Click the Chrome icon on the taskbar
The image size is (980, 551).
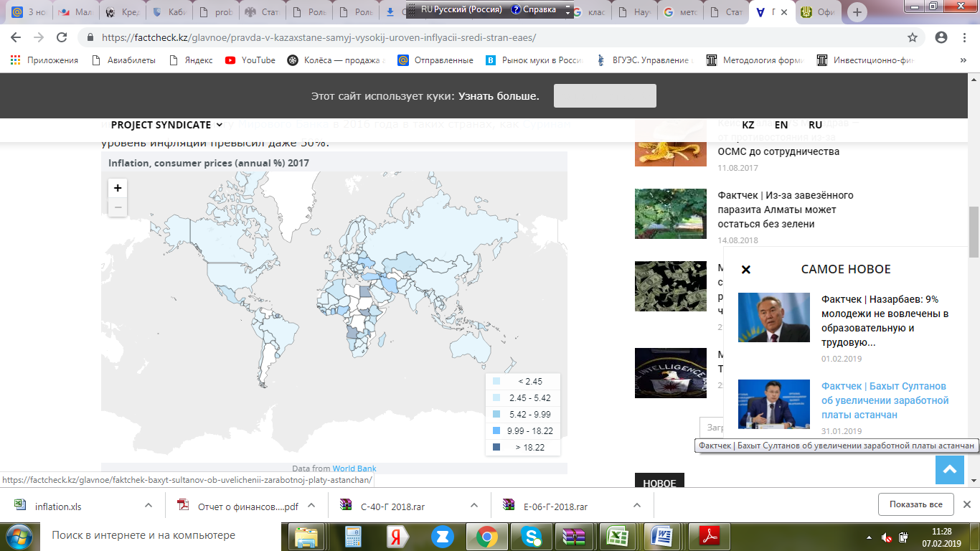[x=486, y=536]
